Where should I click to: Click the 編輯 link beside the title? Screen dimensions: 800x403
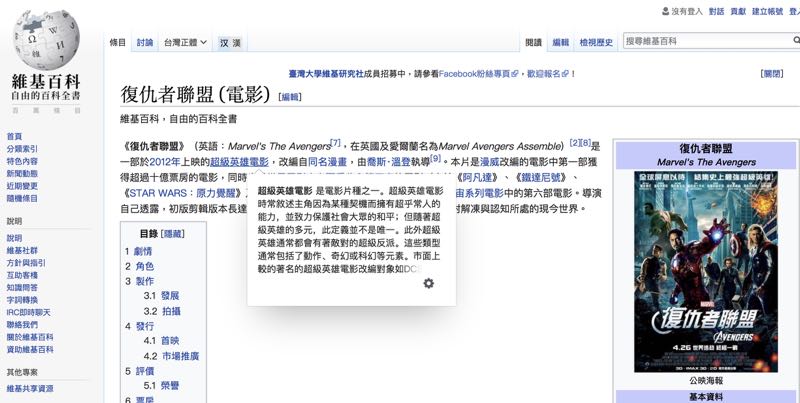pos(290,97)
